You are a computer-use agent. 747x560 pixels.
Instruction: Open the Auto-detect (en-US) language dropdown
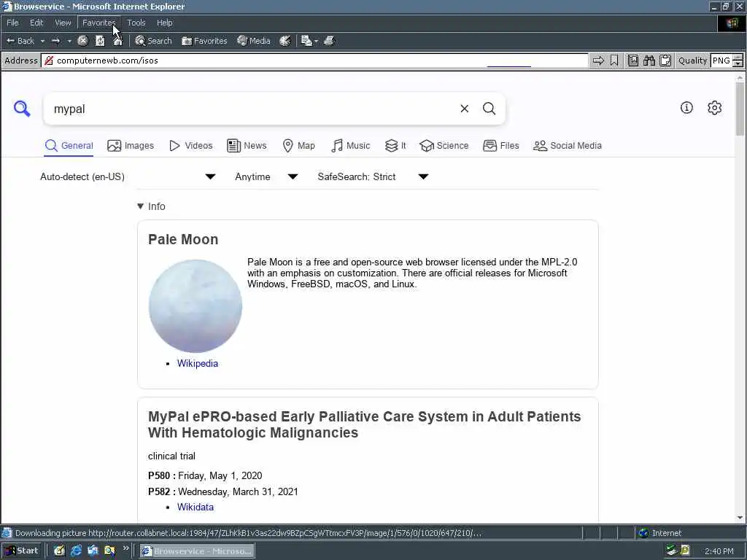click(x=128, y=176)
